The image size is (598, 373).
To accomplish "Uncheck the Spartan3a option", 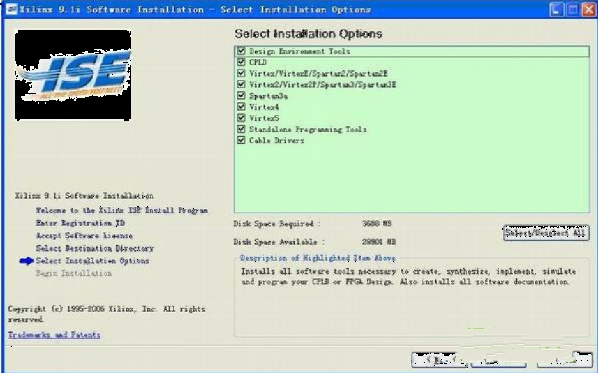I will 241,95.
